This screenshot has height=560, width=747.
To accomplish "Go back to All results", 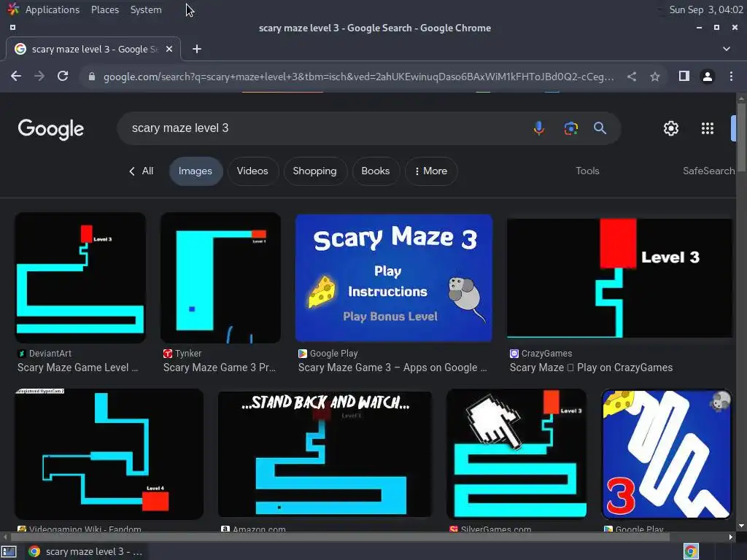I will click(x=141, y=171).
